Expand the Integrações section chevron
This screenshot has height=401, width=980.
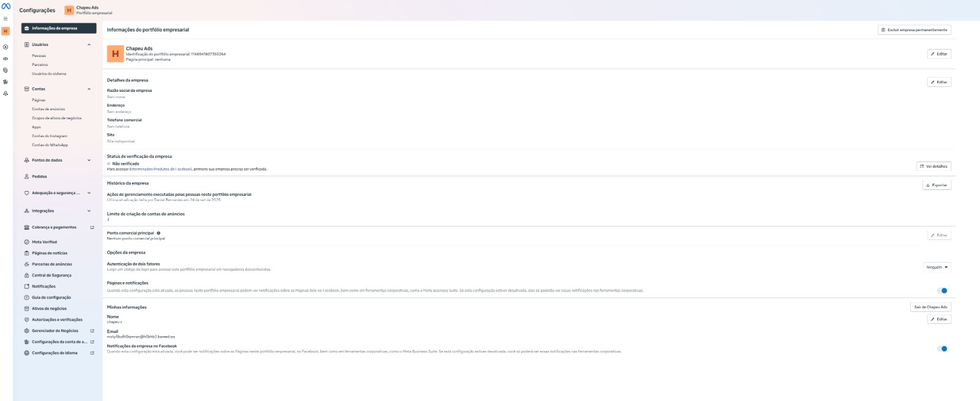click(89, 211)
